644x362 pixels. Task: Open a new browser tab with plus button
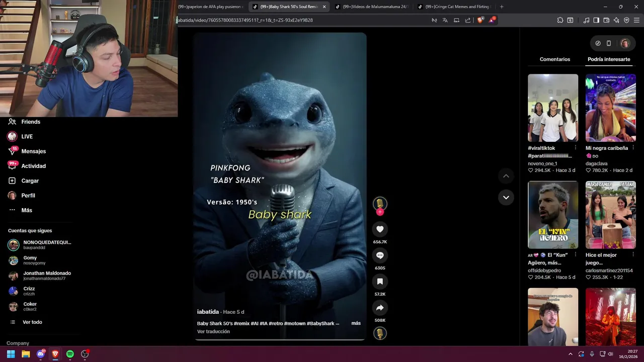point(502,7)
